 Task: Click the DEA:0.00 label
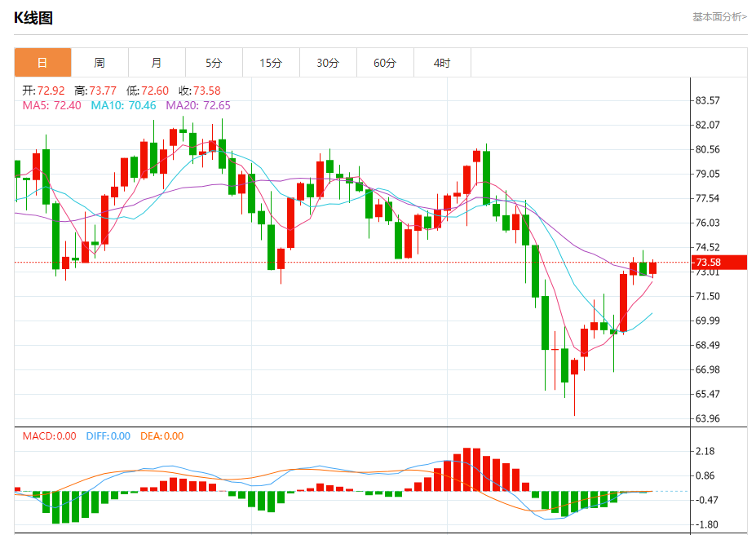coord(162,436)
